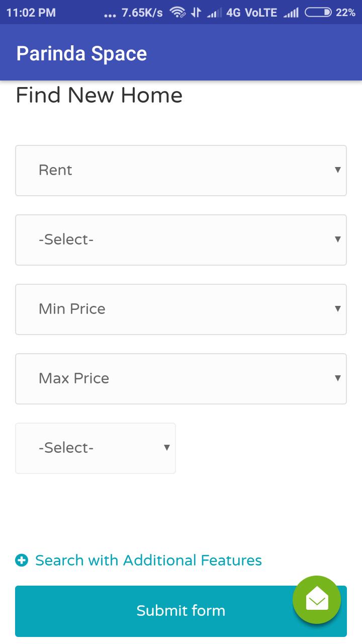This screenshot has width=362, height=644.
Task: Tap the Wi-Fi icon in status bar
Action: pyautogui.click(x=177, y=13)
